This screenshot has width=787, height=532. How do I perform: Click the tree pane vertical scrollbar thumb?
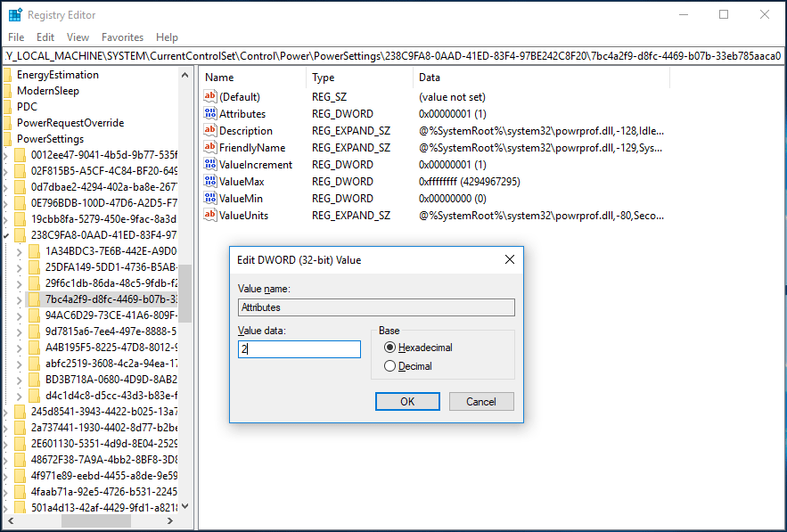184,293
